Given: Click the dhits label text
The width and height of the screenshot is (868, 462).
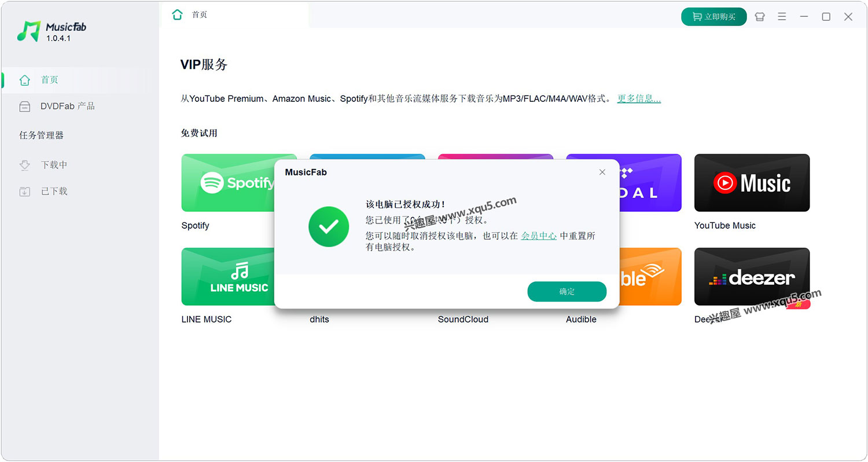Looking at the screenshot, I should 319,320.
